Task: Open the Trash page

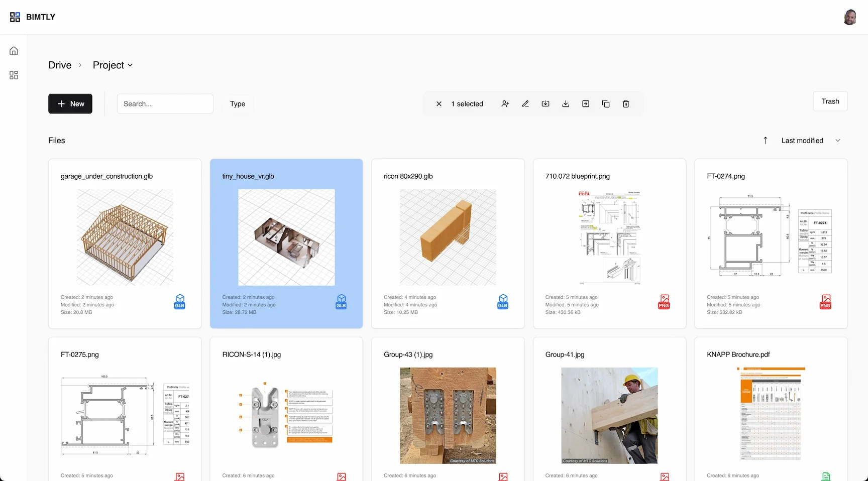Action: (830, 101)
